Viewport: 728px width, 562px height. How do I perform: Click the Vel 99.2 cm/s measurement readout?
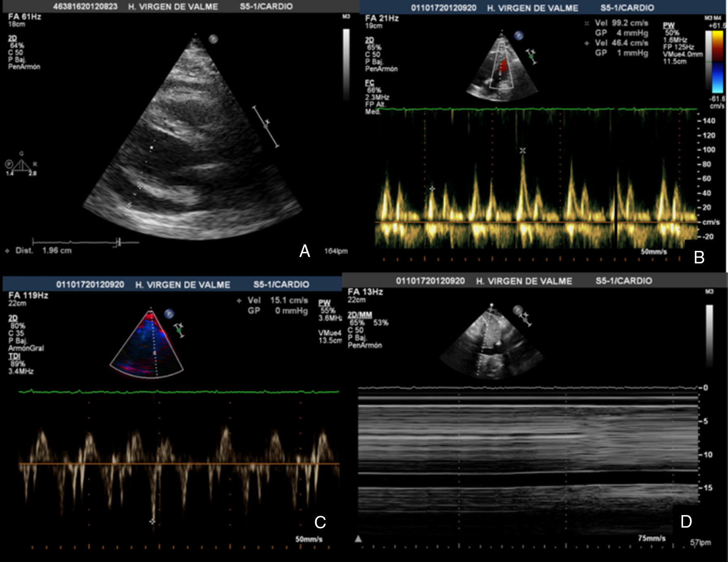621,23
